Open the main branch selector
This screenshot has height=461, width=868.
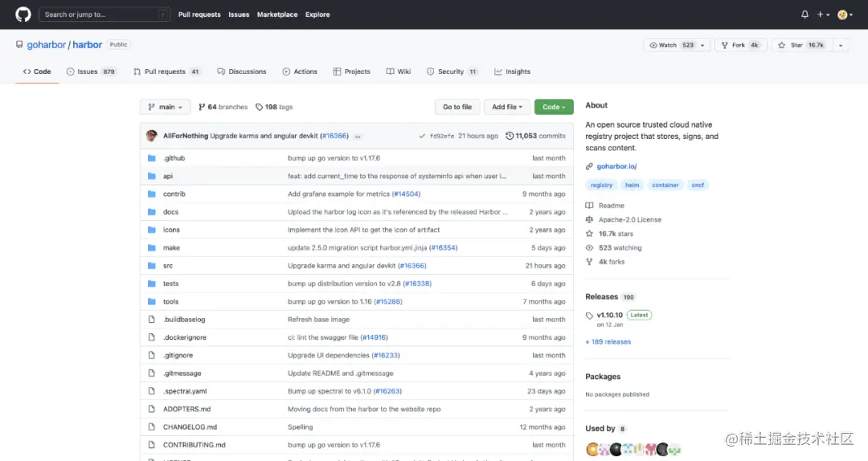(x=165, y=107)
